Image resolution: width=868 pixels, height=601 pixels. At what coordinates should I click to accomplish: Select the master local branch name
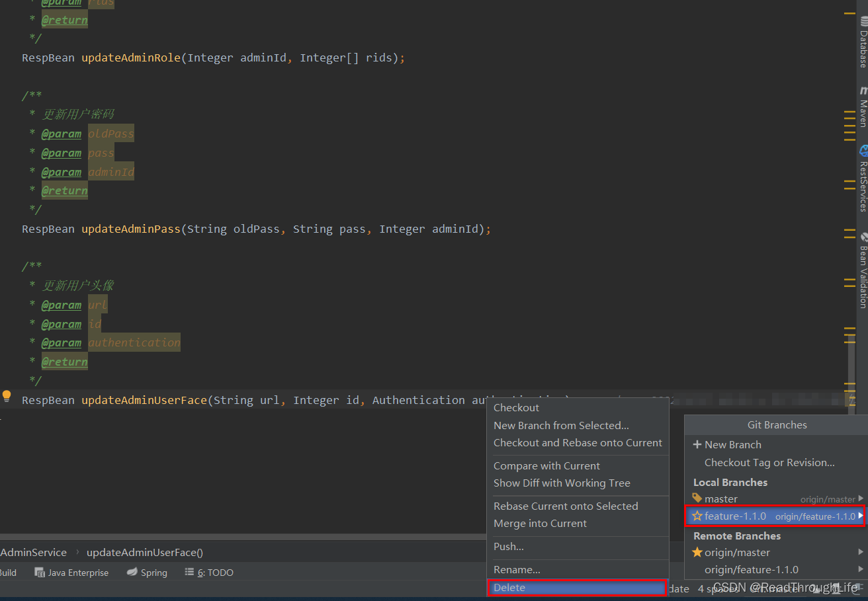tap(721, 499)
